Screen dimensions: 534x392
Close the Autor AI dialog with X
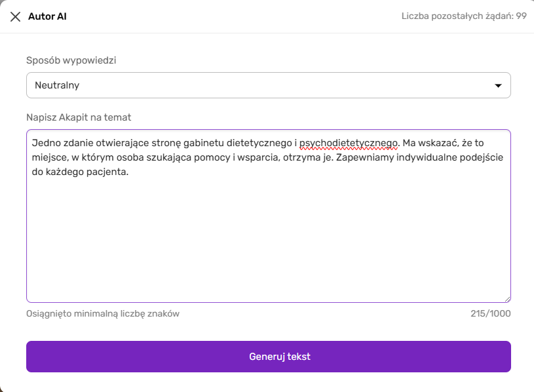click(15, 16)
